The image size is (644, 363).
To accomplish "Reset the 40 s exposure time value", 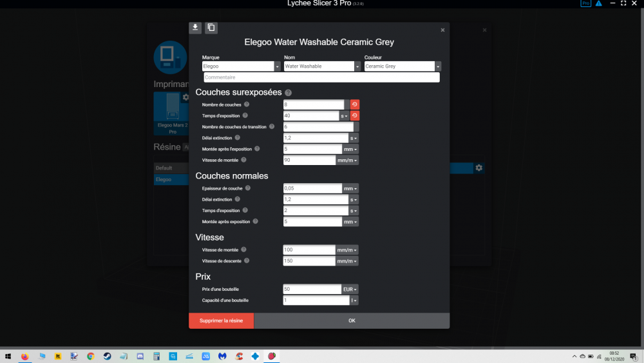I will (x=355, y=115).
